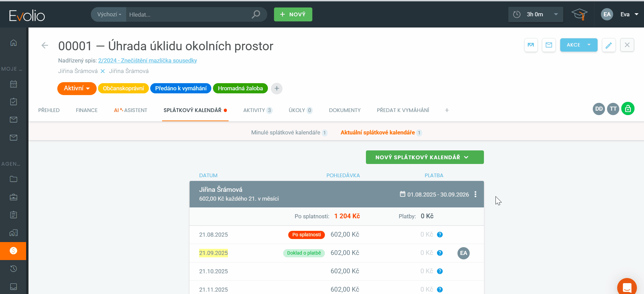The height and width of the screenshot is (294, 644).
Task: Open the Výchozí search scope dropdown
Action: (x=109, y=15)
